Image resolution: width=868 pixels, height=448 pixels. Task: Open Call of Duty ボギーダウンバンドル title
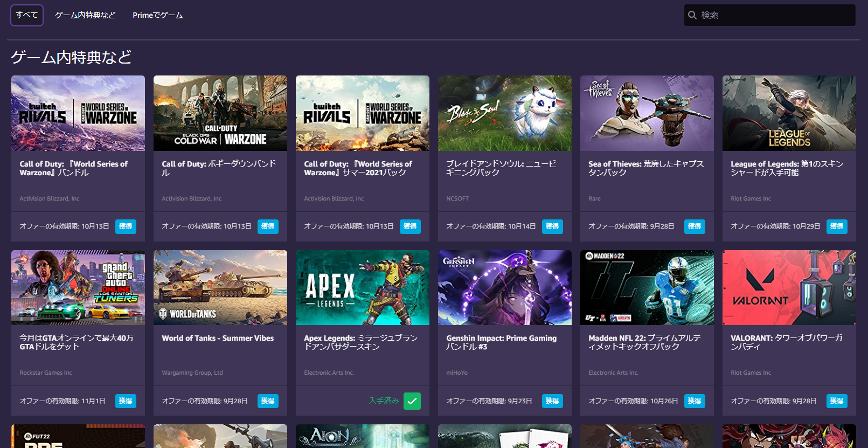(219, 168)
